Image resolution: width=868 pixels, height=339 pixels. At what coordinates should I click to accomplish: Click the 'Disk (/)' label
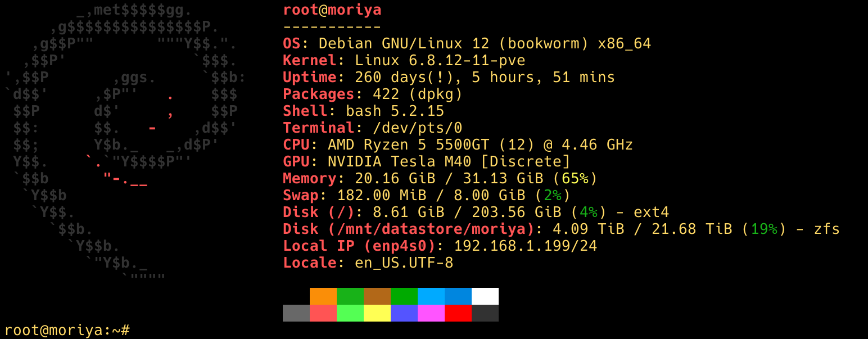coord(319,213)
